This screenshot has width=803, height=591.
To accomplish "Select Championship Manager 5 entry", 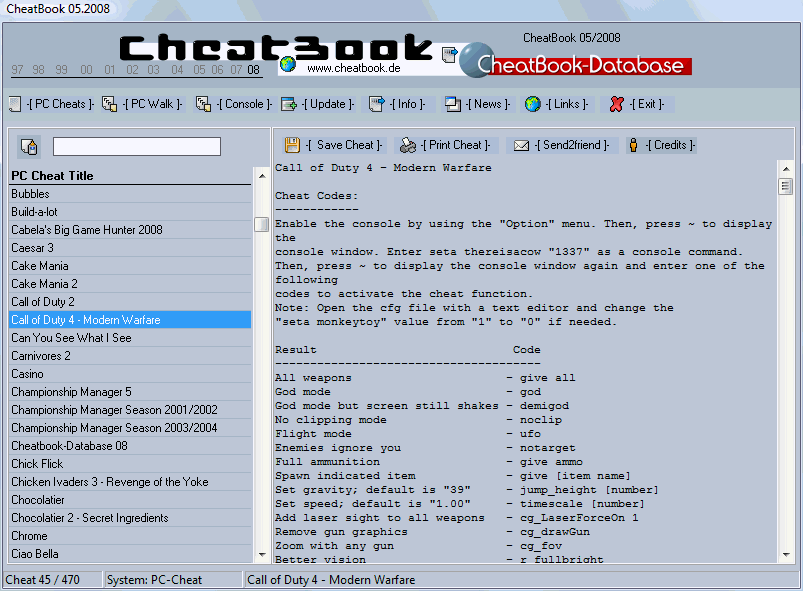I will point(131,392).
